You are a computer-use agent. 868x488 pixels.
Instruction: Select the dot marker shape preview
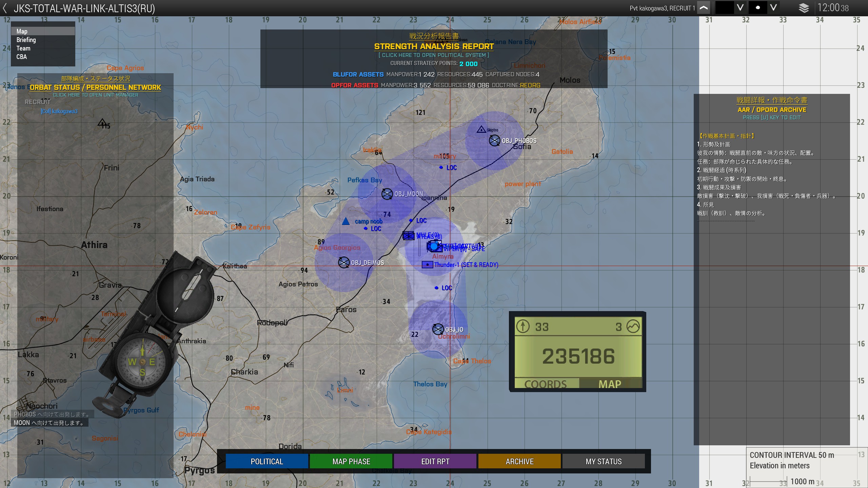[x=757, y=8]
